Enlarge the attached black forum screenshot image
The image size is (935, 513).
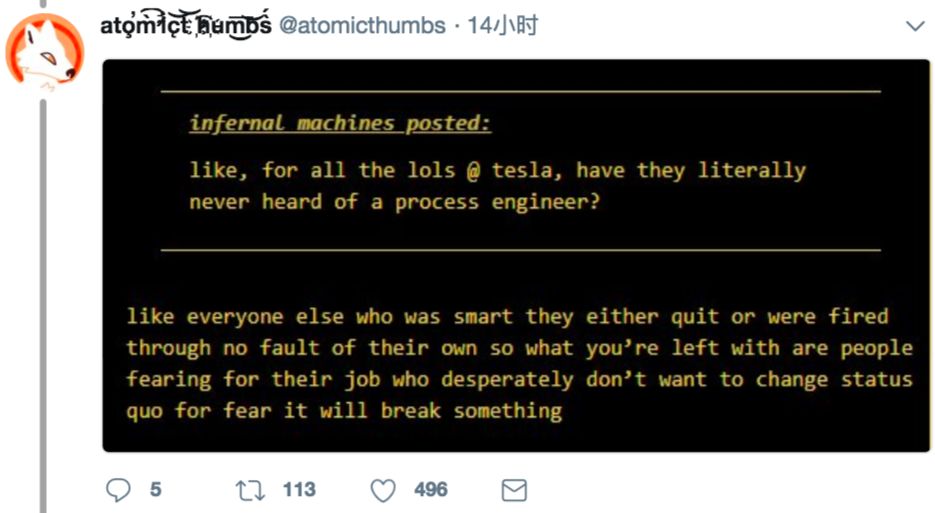(516, 255)
